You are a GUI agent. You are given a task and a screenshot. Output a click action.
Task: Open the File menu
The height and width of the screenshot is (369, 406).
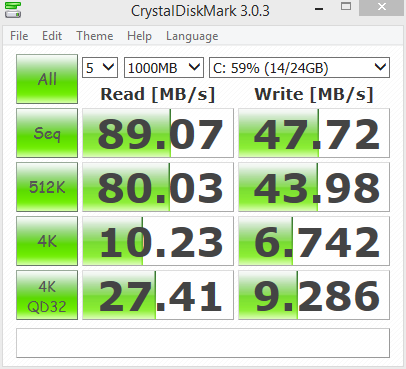(x=19, y=36)
